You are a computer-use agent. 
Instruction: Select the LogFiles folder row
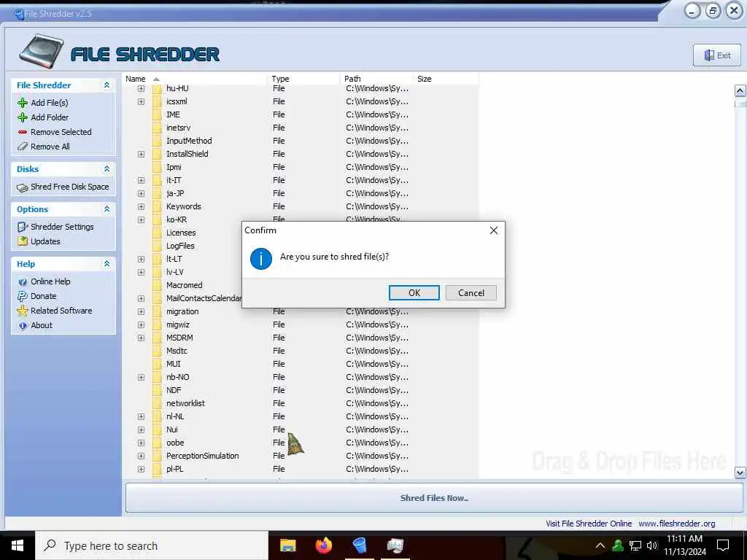click(x=183, y=246)
